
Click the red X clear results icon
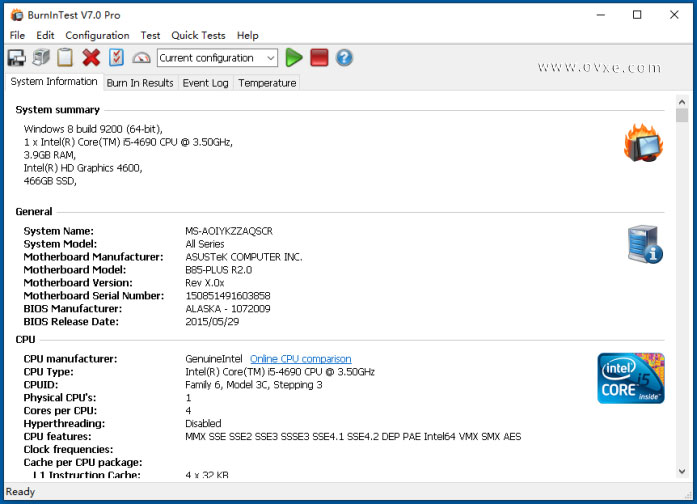[91, 58]
